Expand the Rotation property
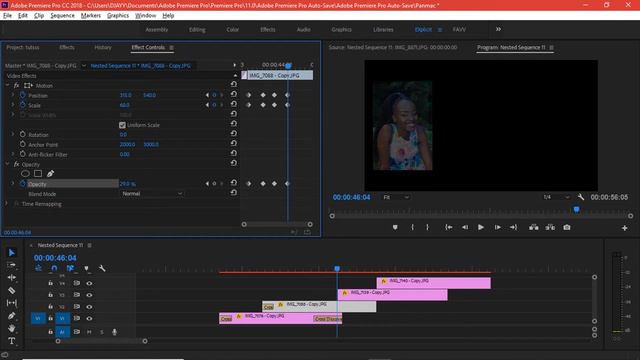This screenshot has height=360, width=640. (x=13, y=134)
